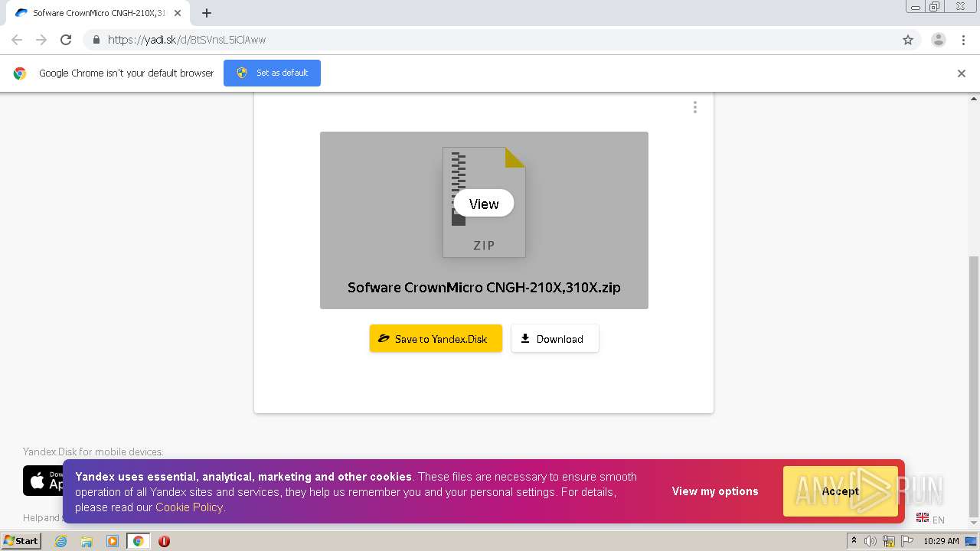Open Windows Explorer from the taskbar

[x=87, y=541]
